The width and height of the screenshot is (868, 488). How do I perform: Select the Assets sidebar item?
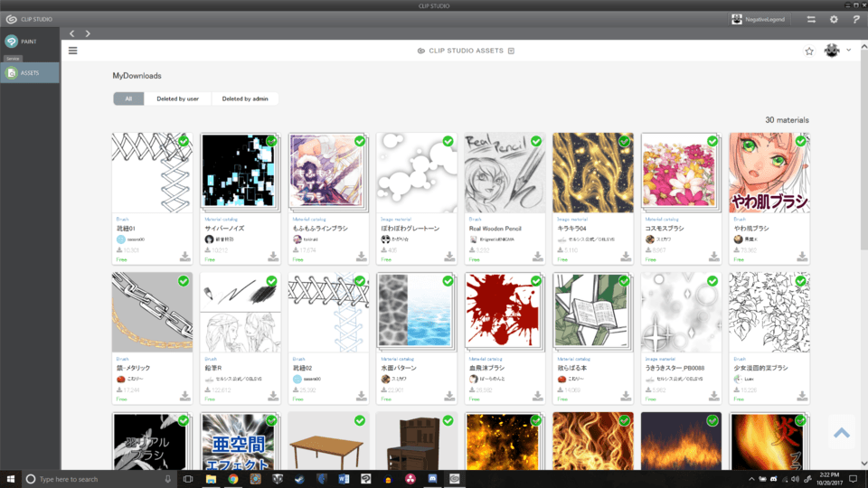tap(30, 73)
